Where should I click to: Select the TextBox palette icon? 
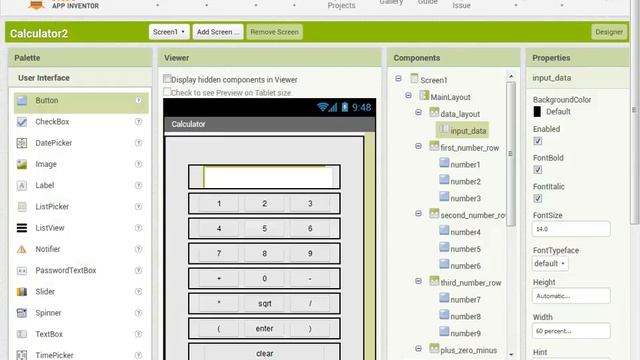point(22,334)
